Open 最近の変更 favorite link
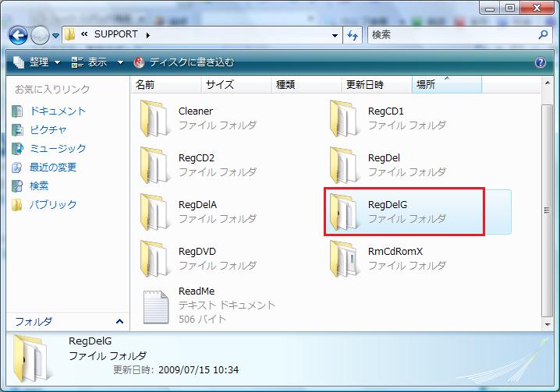The image size is (560, 392). [53, 167]
